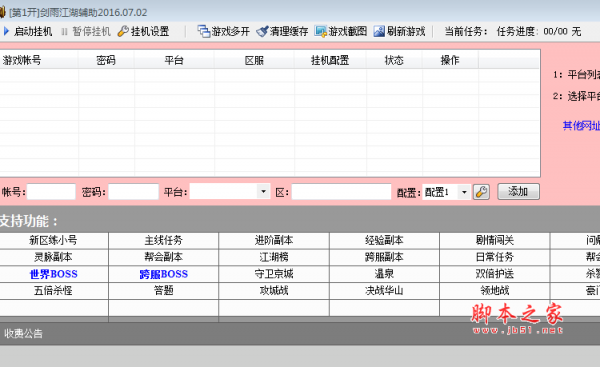Click the app icon in title bar
This screenshot has height=367, width=600.
(3, 12)
